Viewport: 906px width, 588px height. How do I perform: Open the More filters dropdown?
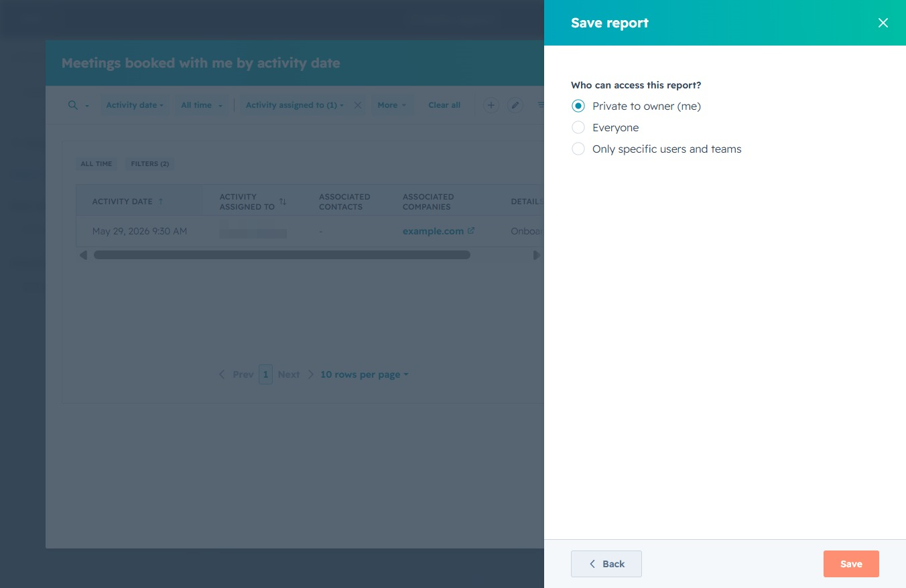392,105
